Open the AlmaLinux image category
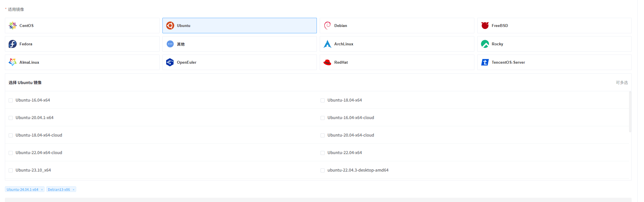 point(82,62)
